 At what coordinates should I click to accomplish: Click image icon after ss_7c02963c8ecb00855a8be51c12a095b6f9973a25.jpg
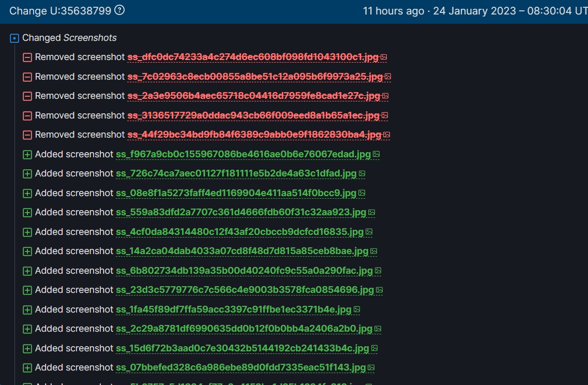[388, 77]
